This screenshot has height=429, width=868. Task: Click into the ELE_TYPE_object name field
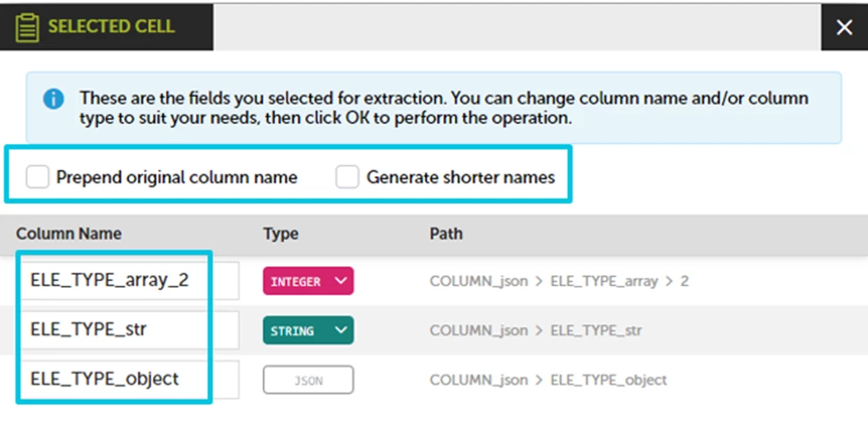(128, 379)
